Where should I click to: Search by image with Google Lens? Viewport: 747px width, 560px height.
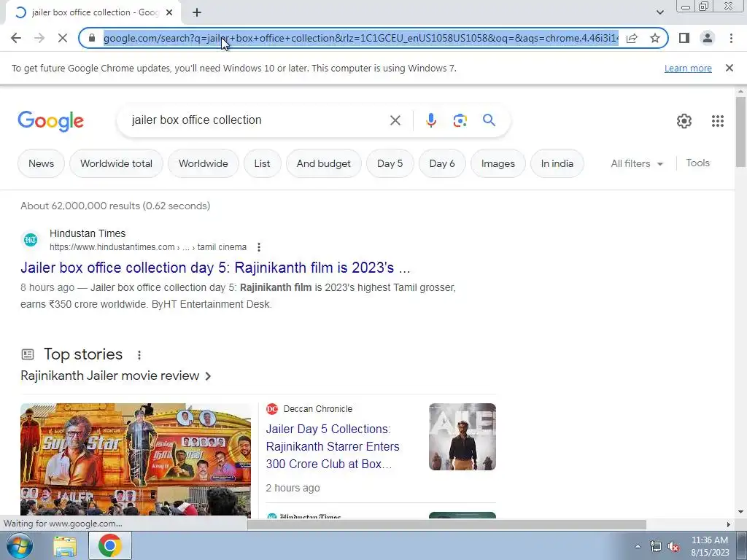tap(460, 120)
